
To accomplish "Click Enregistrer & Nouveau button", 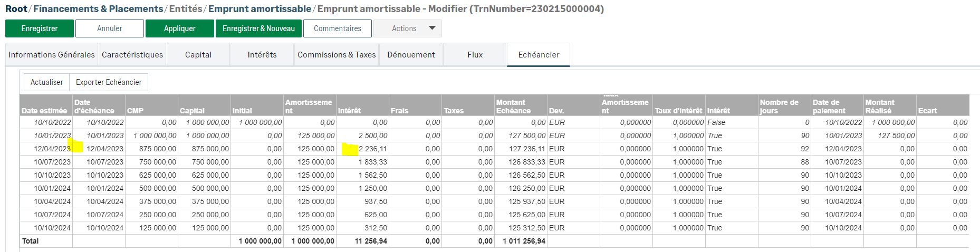I will pyautogui.click(x=258, y=28).
